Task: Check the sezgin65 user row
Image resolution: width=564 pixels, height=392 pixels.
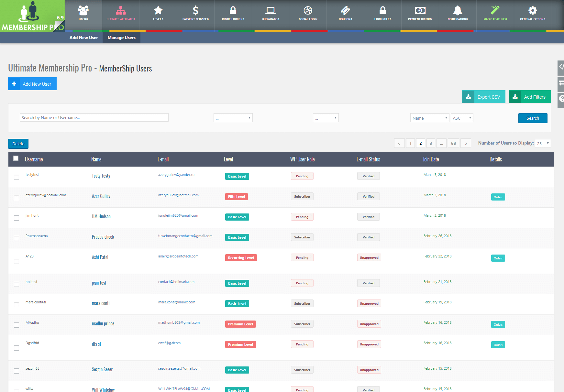Action: [17, 371]
